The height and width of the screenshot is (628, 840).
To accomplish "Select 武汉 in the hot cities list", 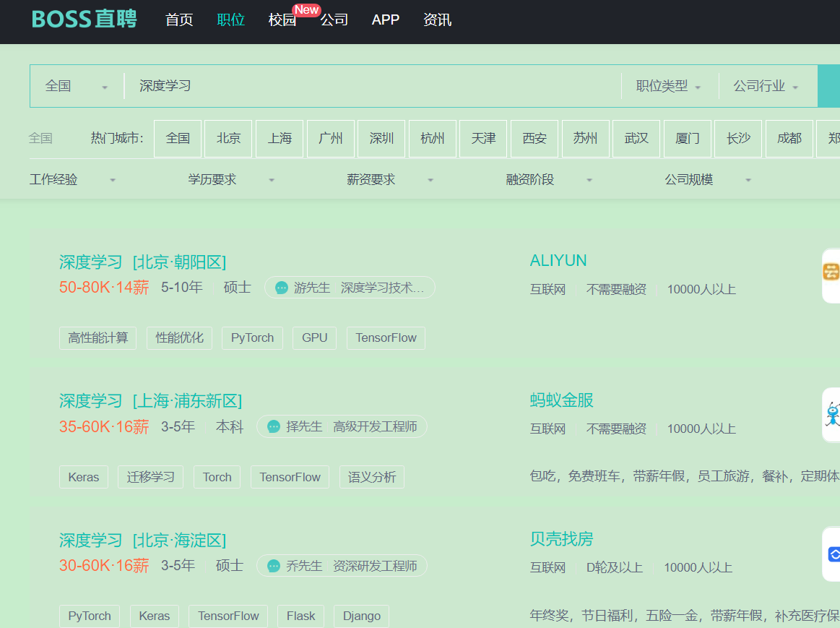I will coord(636,139).
